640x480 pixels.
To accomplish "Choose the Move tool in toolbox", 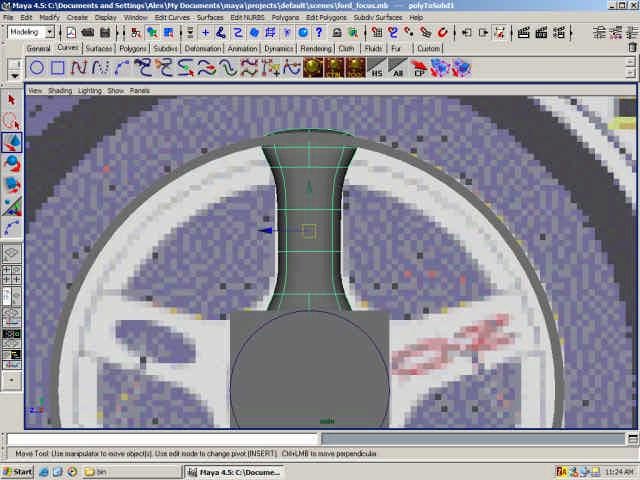I will click(x=12, y=141).
